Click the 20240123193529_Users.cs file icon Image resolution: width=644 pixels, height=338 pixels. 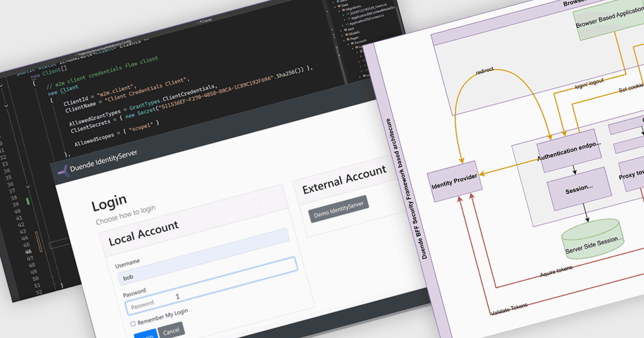[348, 14]
